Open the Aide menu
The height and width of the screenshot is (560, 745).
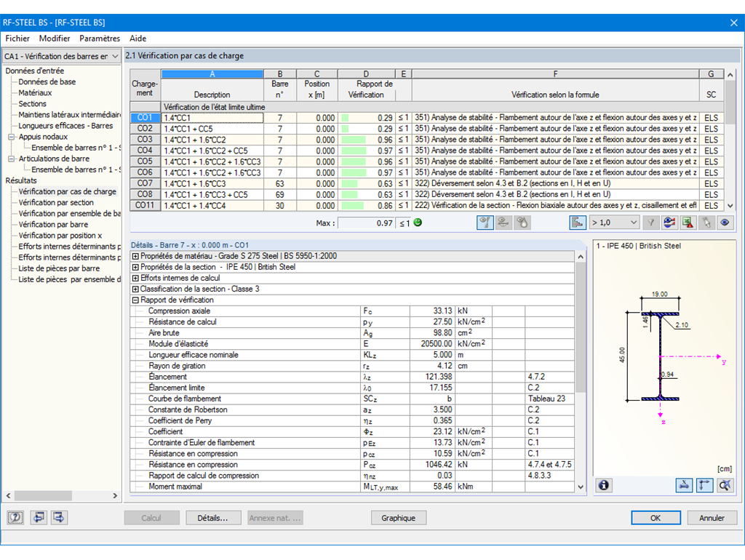pos(138,39)
